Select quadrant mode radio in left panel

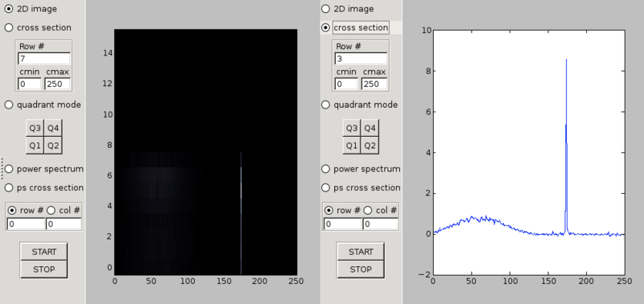9,105
